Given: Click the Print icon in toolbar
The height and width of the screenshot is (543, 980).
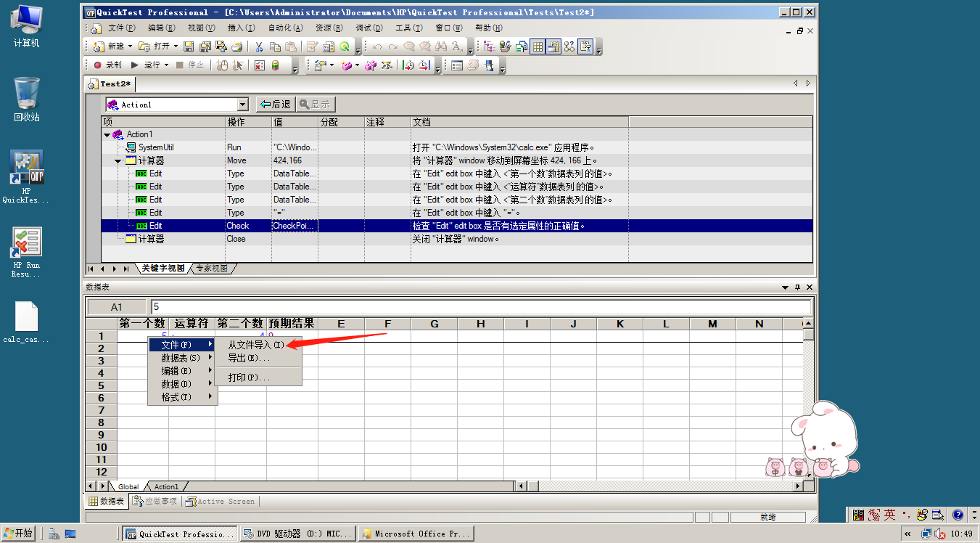Looking at the screenshot, I should click(x=237, y=46).
